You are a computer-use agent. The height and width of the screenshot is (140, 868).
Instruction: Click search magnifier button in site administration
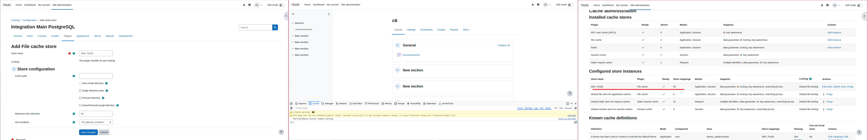pos(275,27)
